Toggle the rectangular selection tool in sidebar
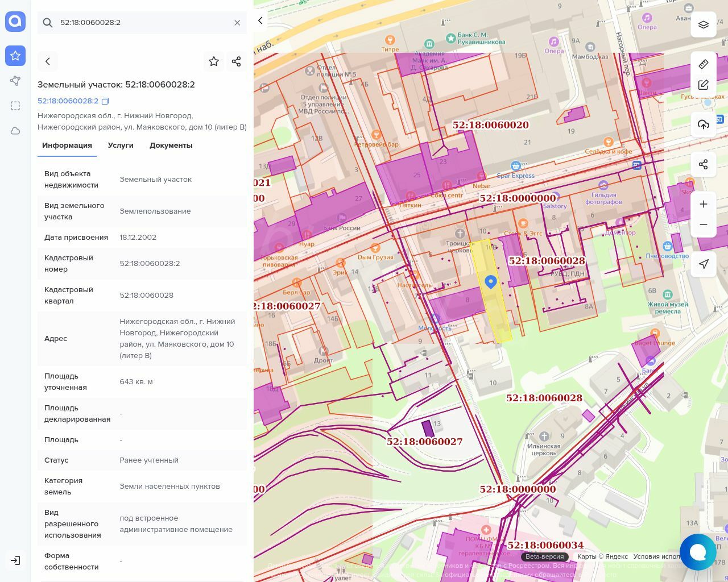This screenshot has height=582, width=728. pyautogui.click(x=15, y=106)
